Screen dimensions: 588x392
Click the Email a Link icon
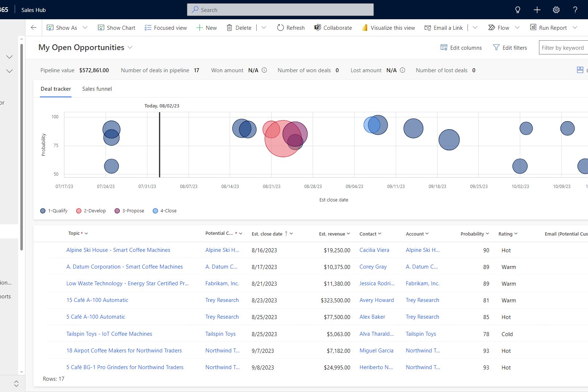point(428,28)
